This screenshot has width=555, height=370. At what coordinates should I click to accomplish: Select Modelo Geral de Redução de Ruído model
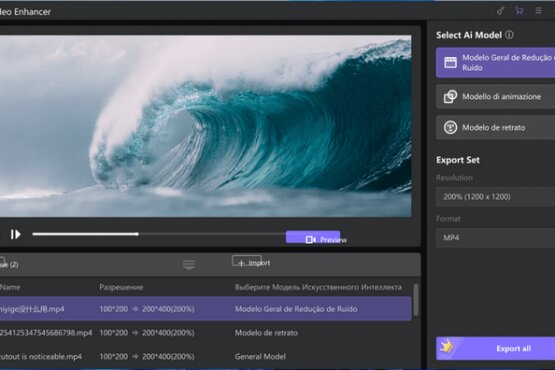click(496, 63)
